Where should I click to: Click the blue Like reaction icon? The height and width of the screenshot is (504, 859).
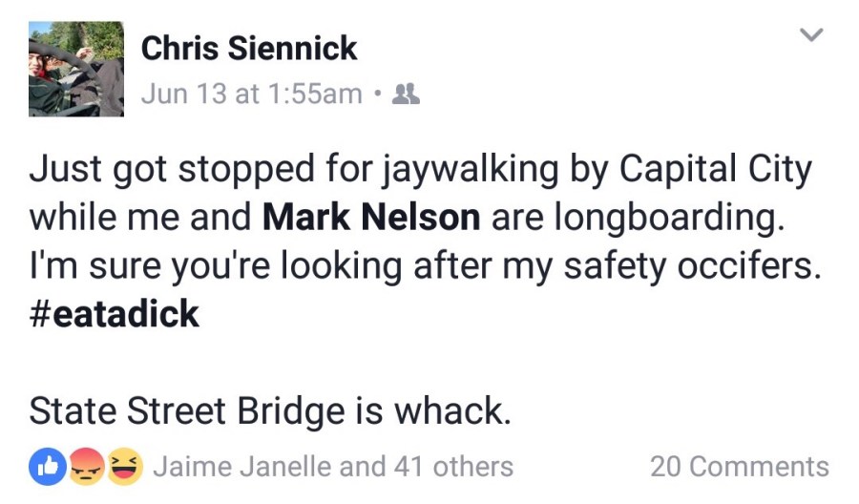pos(46,466)
